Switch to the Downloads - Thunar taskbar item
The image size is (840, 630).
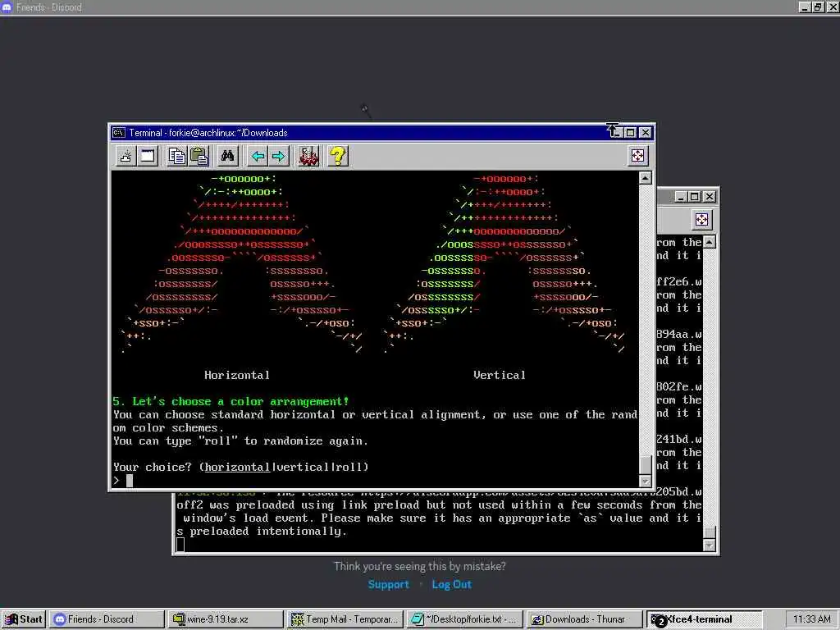(583, 619)
